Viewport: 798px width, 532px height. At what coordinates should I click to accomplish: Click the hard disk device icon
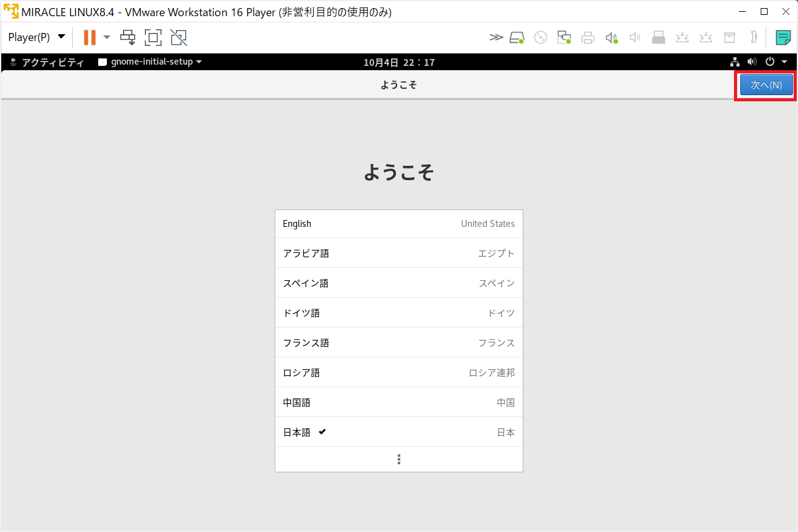pos(516,37)
